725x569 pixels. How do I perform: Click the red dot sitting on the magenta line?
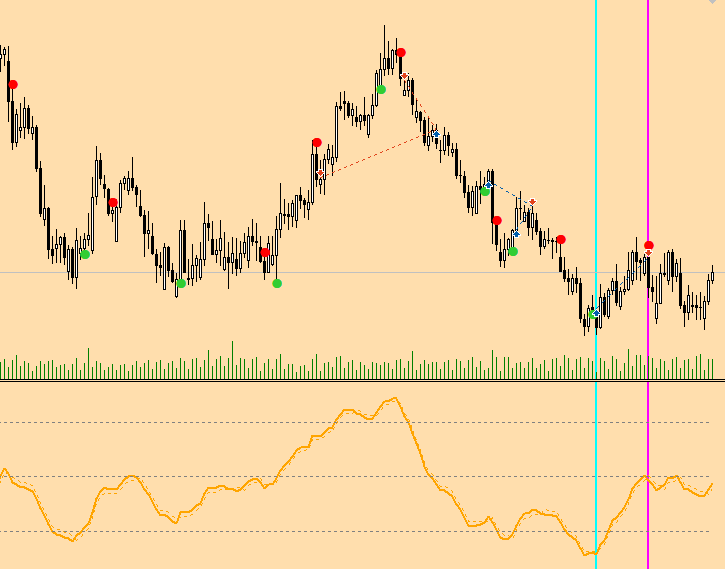(x=649, y=245)
